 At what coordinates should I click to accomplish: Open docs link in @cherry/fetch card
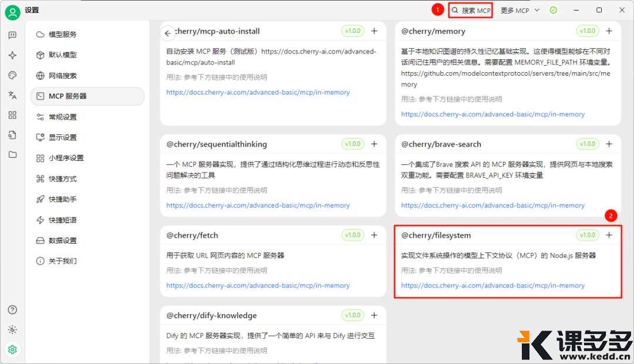pos(258,285)
